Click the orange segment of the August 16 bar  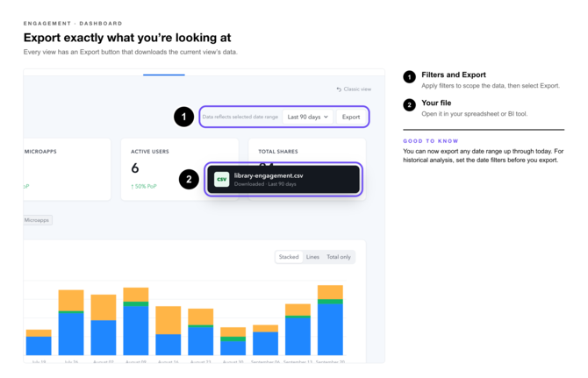coord(169,320)
